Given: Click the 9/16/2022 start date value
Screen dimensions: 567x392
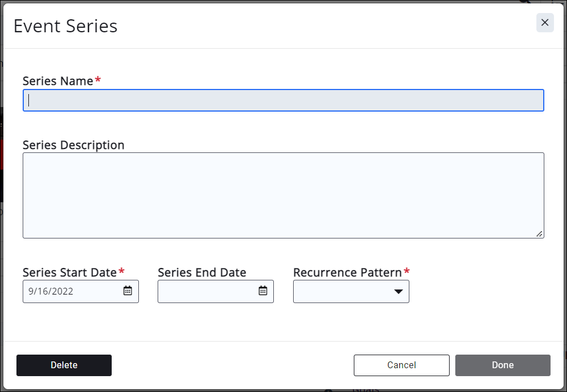Looking at the screenshot, I should 51,291.
